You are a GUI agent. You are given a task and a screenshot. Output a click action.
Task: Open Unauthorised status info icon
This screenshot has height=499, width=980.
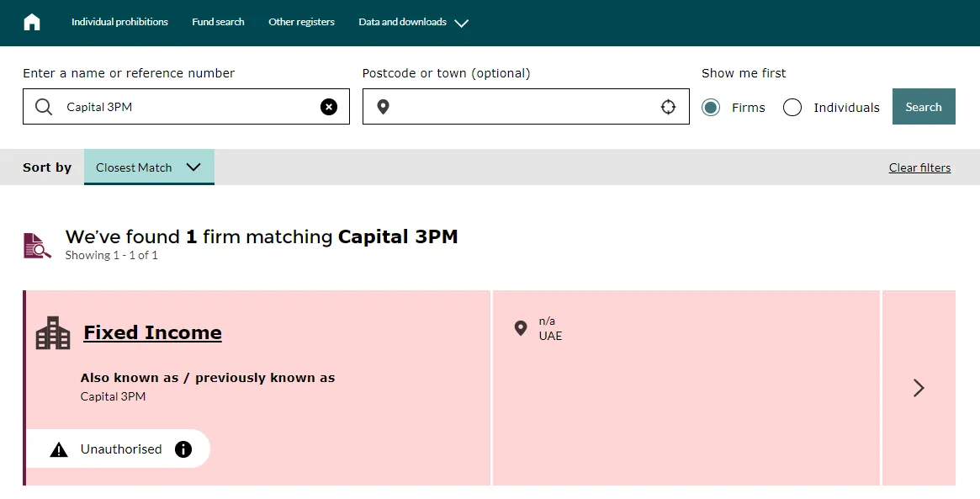tap(183, 449)
